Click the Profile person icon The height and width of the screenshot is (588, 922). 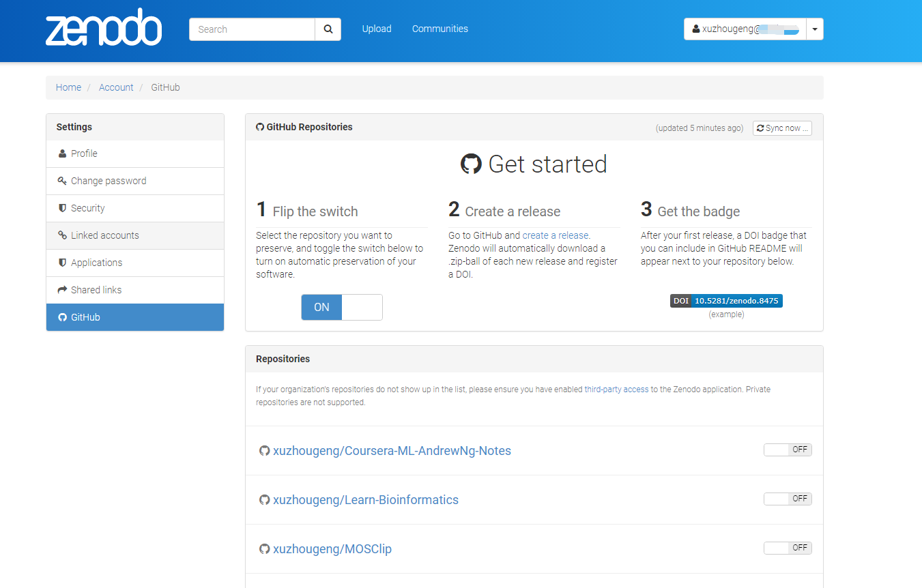(62, 153)
